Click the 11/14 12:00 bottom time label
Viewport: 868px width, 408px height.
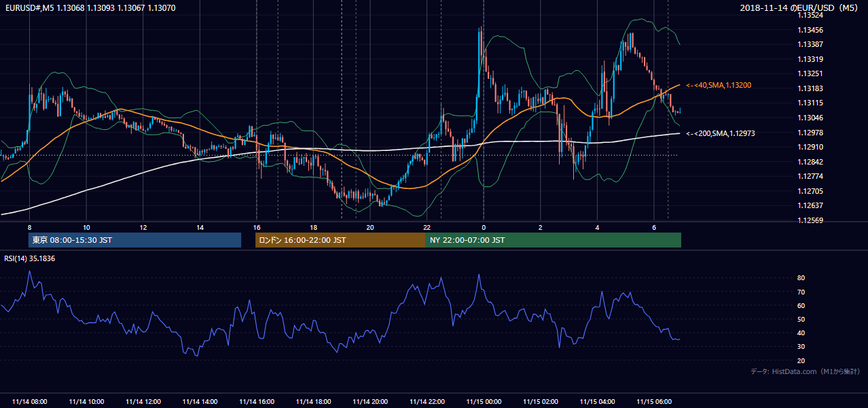tap(143, 402)
